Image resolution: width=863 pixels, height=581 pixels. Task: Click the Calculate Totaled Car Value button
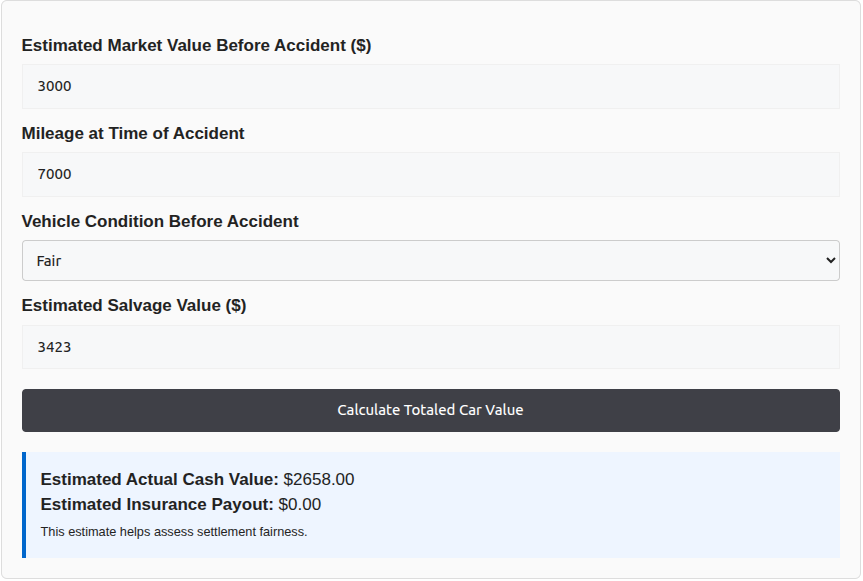click(x=430, y=410)
